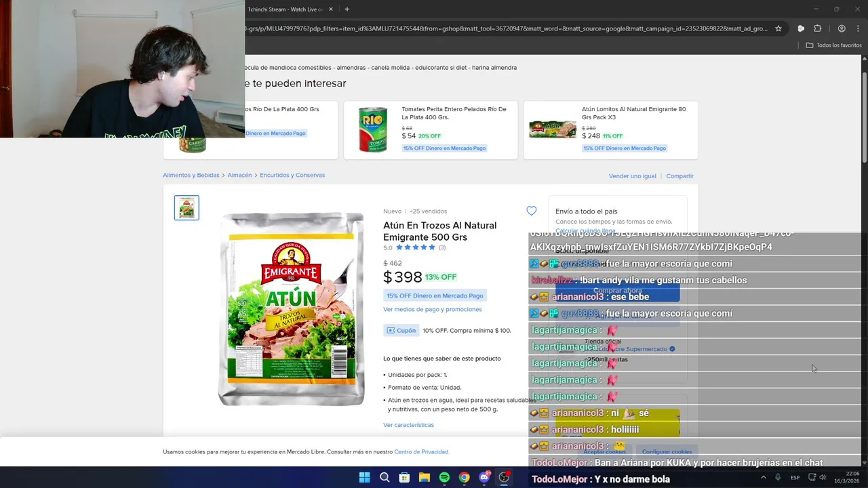Change ESP keyboard language
This screenshot has height=488, width=868.
(x=795, y=477)
